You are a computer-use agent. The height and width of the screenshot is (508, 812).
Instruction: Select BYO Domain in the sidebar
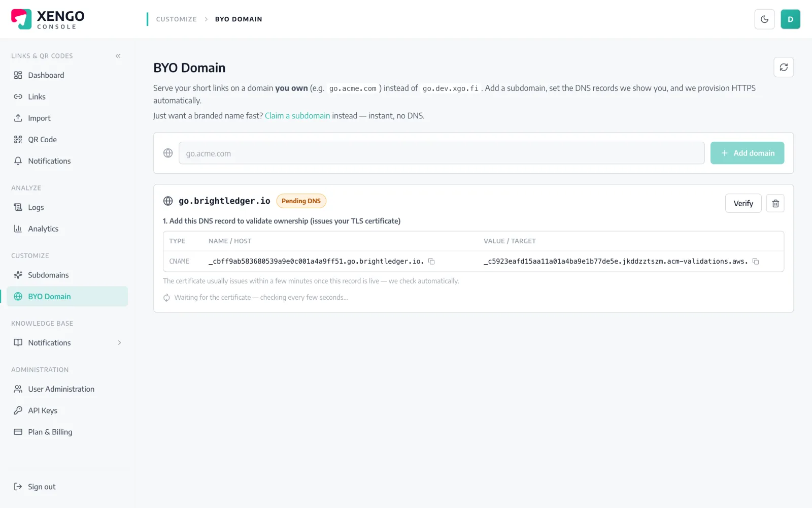tap(67, 296)
